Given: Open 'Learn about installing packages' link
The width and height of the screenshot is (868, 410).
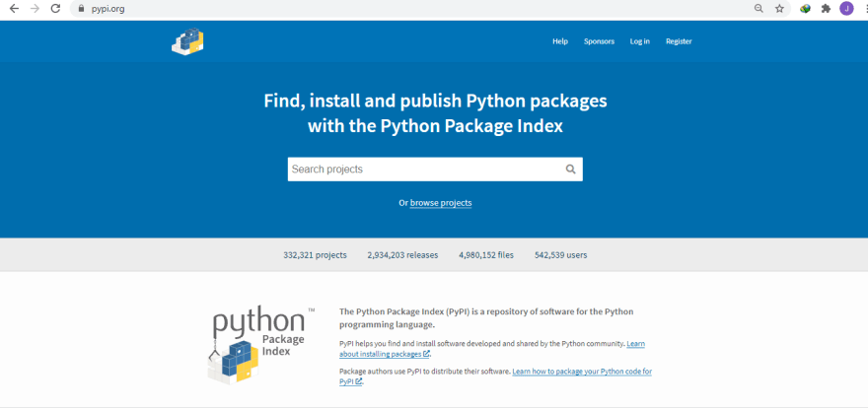Looking at the screenshot, I should (492, 349).
